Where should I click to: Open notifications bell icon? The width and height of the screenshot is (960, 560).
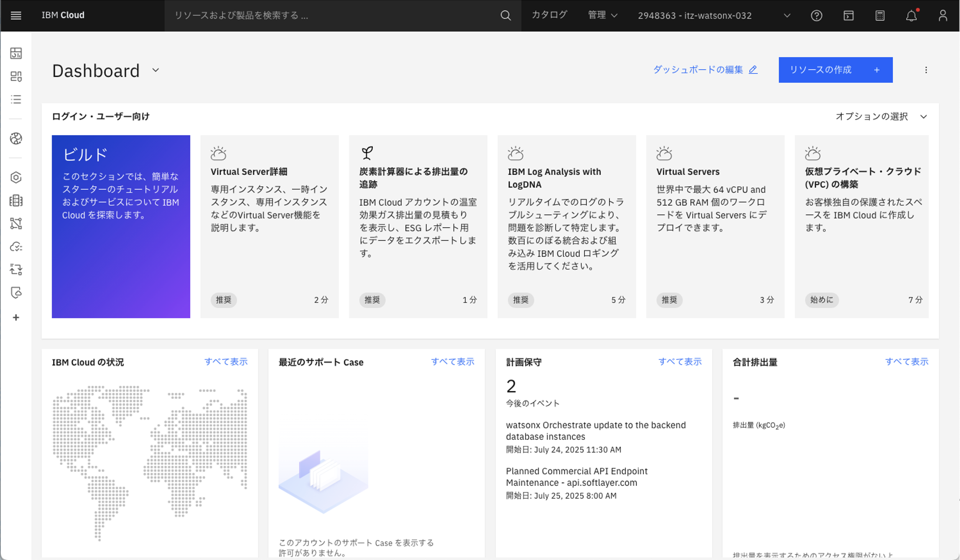coord(911,16)
